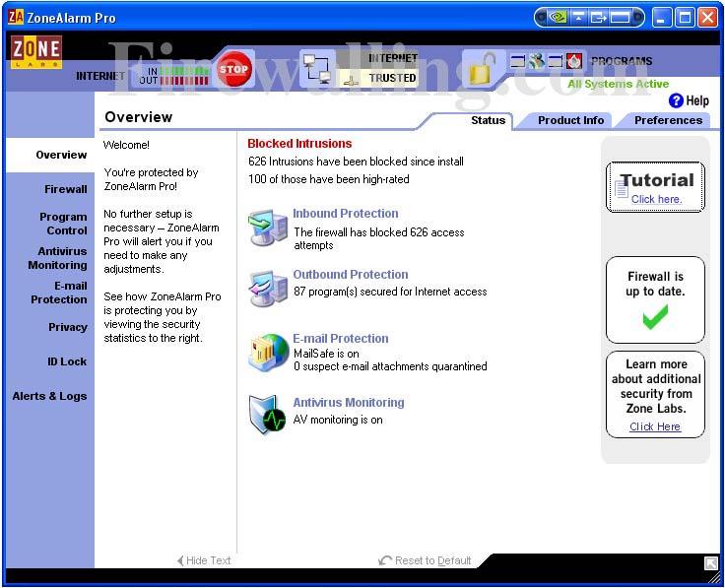
Task: Click the NVIDIA title bar wide rectangle icon
Action: pos(620,18)
